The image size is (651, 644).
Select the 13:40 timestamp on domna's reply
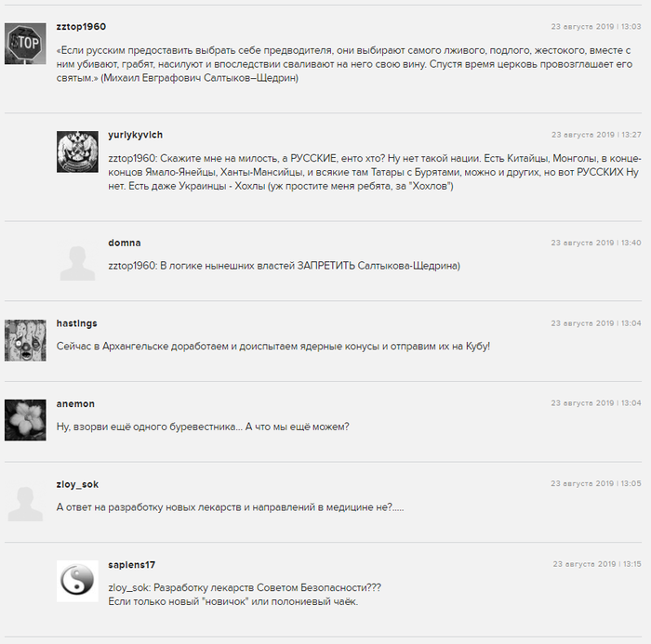click(596, 243)
